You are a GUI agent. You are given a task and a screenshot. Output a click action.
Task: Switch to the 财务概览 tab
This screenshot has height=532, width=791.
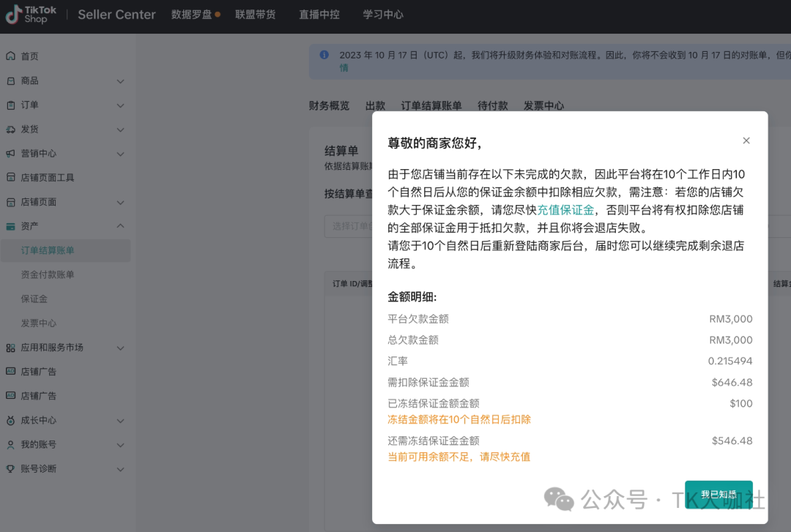click(x=329, y=106)
